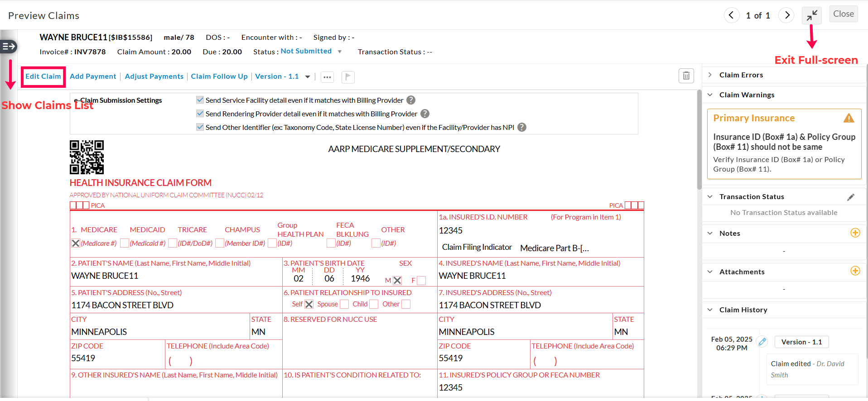The image size is (868, 401).
Task: Click the flag claim icon
Action: coord(348,77)
